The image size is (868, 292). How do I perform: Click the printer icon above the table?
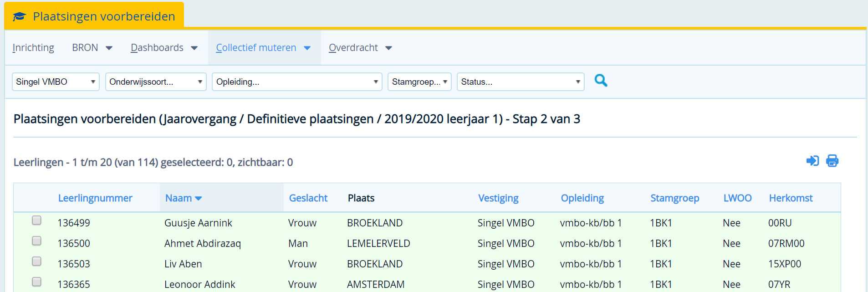832,161
